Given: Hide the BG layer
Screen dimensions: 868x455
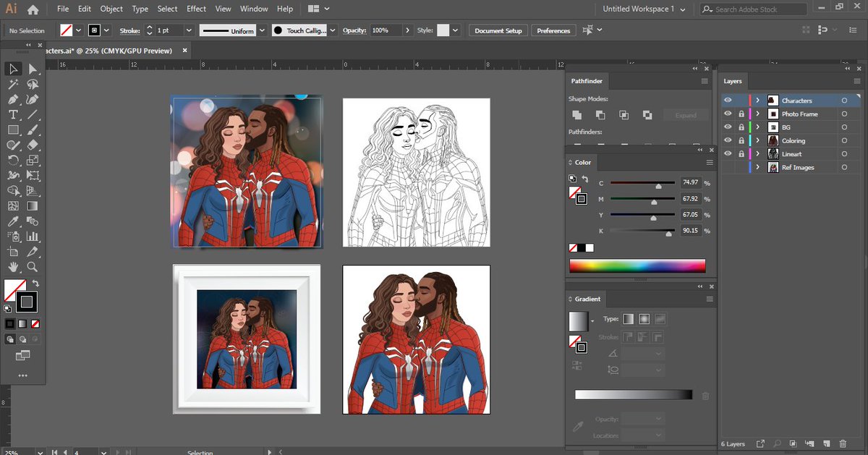Looking at the screenshot, I should point(728,127).
